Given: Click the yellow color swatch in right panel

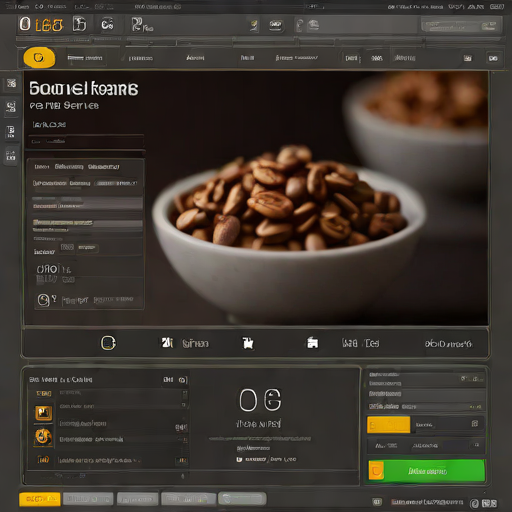Looking at the screenshot, I should tap(388, 425).
